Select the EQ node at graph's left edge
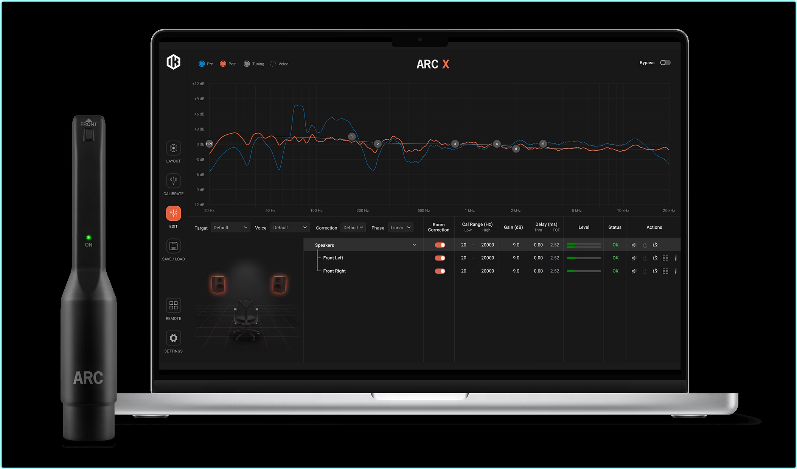The width and height of the screenshot is (797, 469). click(x=209, y=144)
